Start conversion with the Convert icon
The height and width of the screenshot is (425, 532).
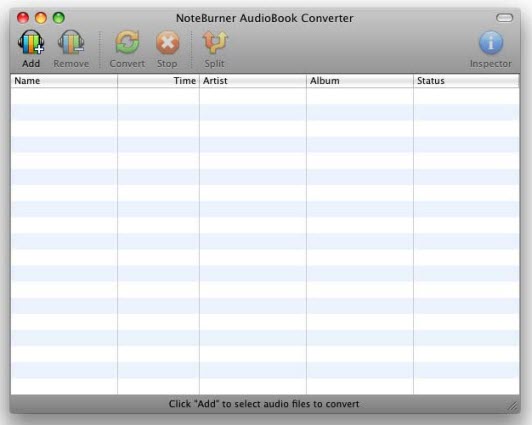[x=127, y=42]
